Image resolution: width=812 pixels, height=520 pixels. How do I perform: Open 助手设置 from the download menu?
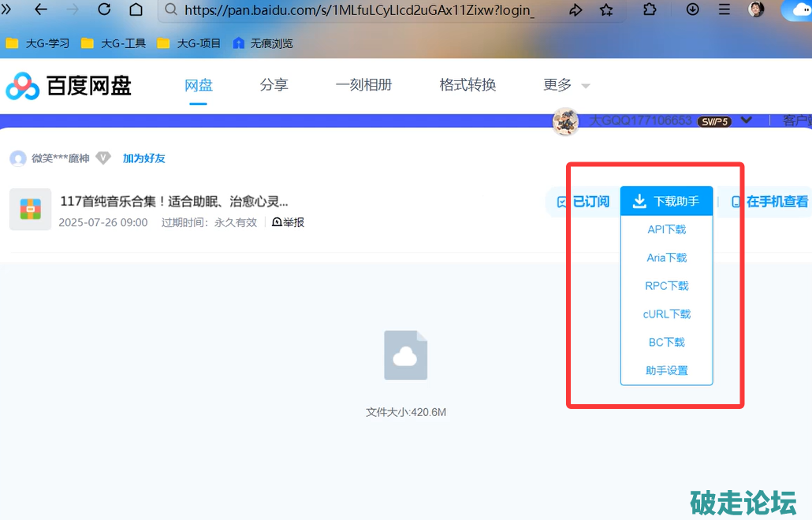(x=666, y=370)
